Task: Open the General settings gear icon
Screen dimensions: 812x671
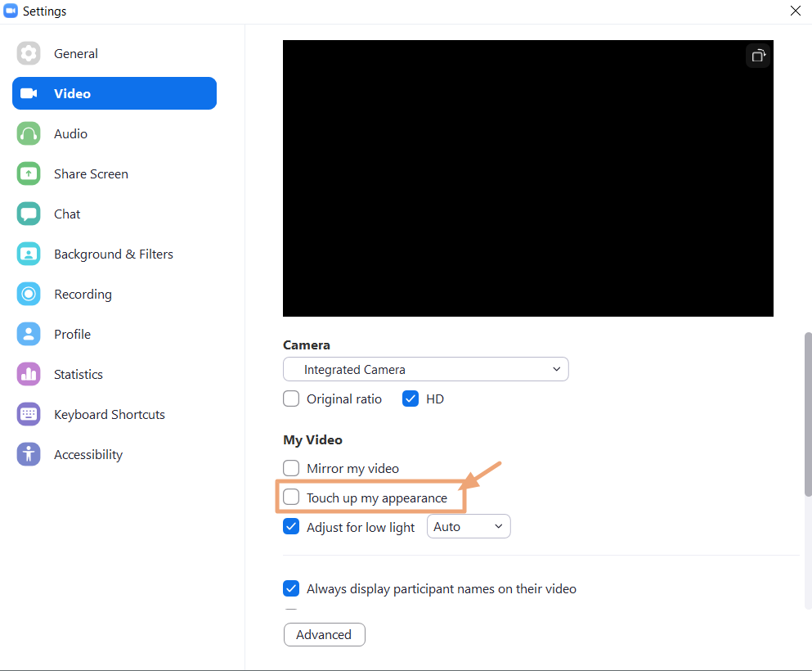Action: pyautogui.click(x=29, y=53)
